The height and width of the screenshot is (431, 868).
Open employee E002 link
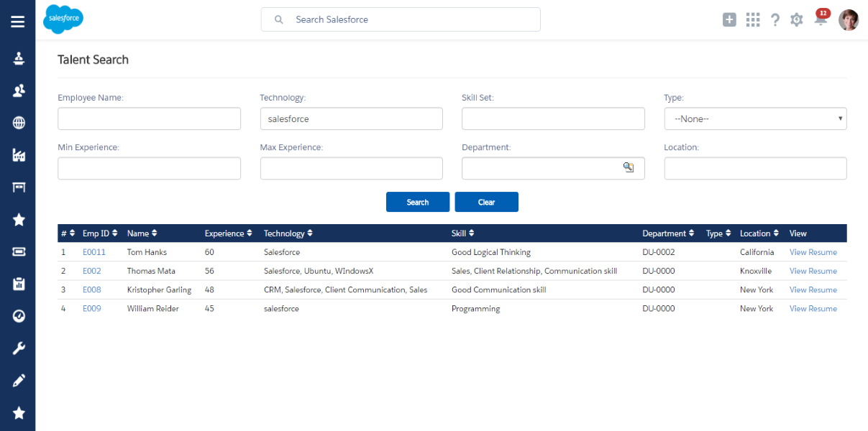click(92, 271)
